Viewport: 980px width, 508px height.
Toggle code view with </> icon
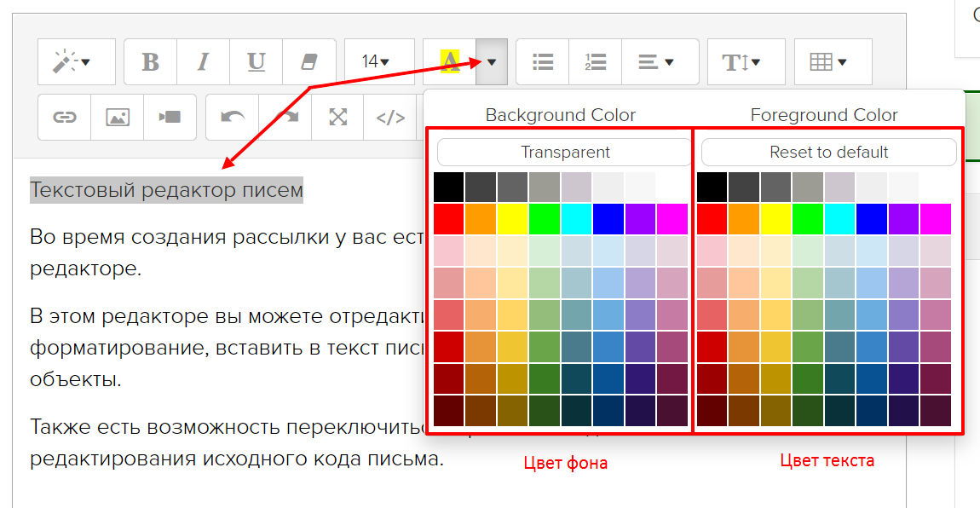pos(390,118)
